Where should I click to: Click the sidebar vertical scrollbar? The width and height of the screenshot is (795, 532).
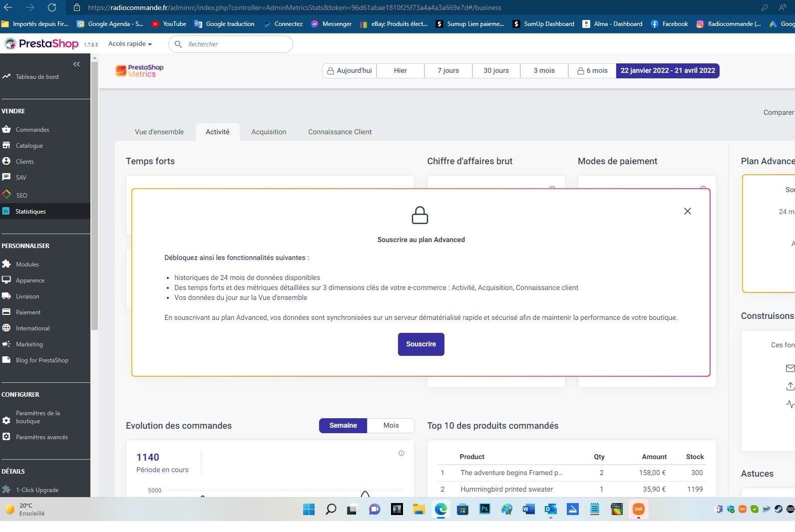tap(94, 196)
